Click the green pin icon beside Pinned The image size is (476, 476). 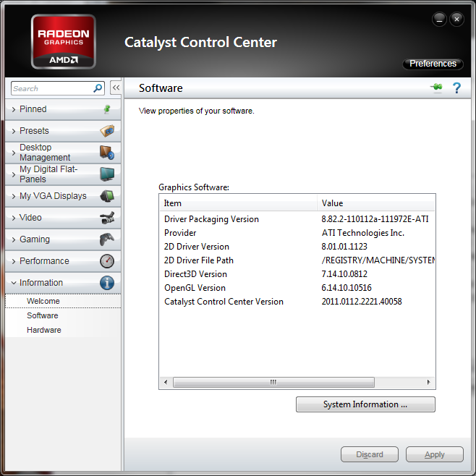point(107,109)
